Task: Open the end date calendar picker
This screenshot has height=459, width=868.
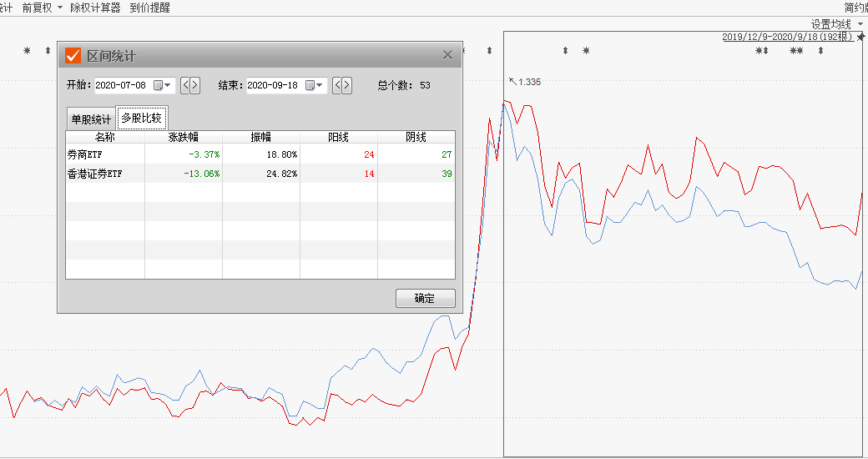Action: coord(314,85)
